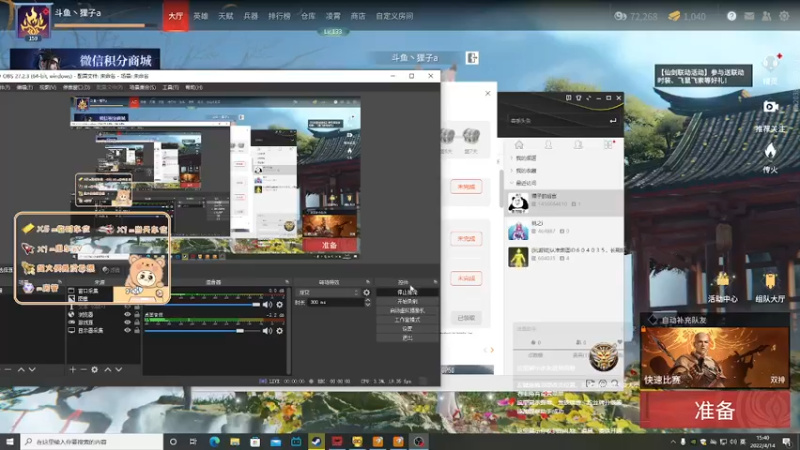800x450 pixels.
Task: Switch to 排行榜 tab in game header
Action: tap(279, 16)
